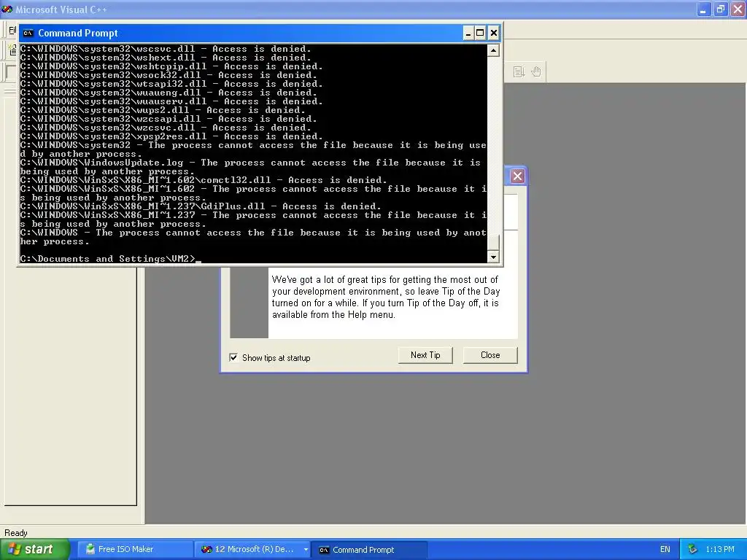The image size is (747, 560).
Task: Uncheck Show tips at startup
Action: pyautogui.click(x=233, y=357)
